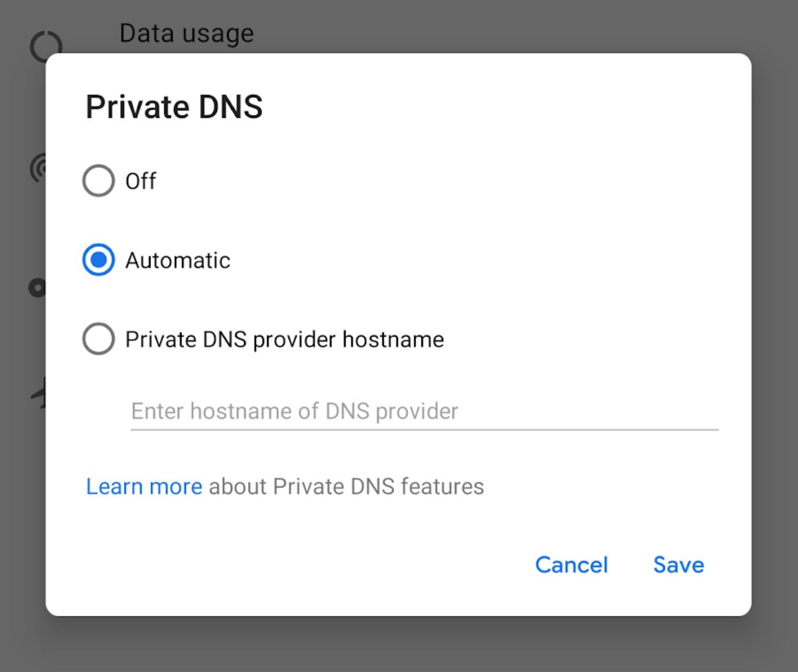Cancel the Private DNS dialog

(571, 565)
